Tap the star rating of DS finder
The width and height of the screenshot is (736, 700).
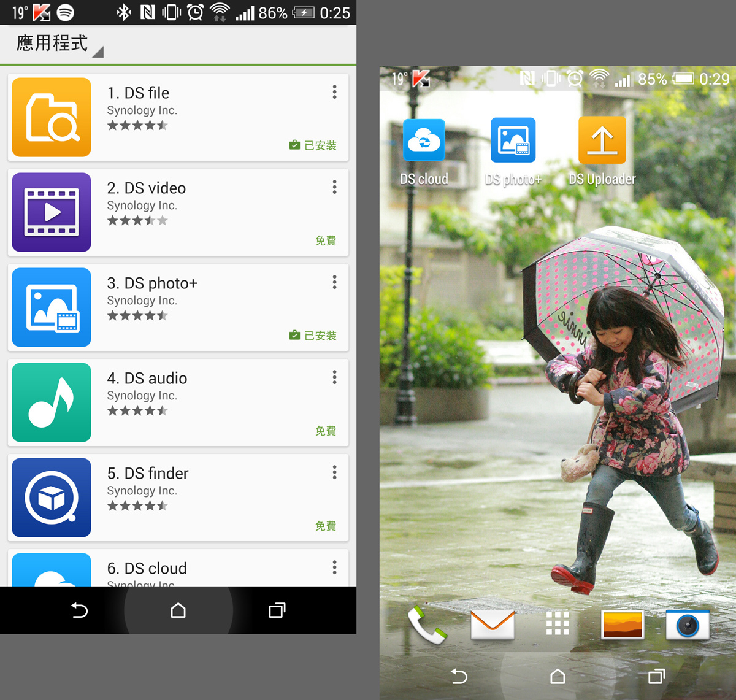[x=137, y=506]
